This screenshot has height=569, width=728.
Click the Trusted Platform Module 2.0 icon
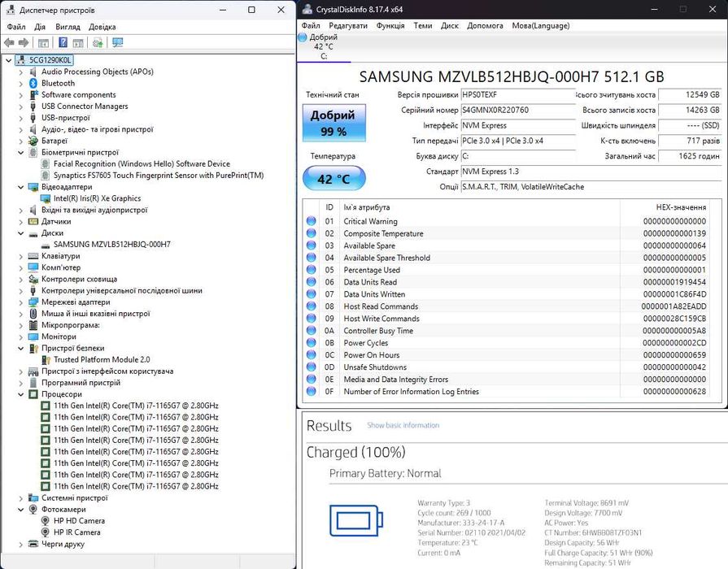46,359
